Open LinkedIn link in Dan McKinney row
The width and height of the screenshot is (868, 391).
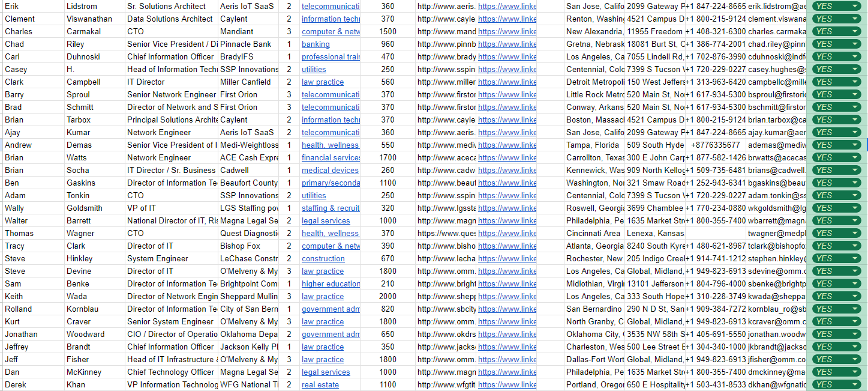click(x=507, y=372)
